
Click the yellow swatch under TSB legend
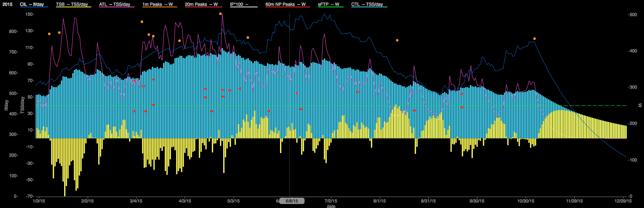coord(73,7)
